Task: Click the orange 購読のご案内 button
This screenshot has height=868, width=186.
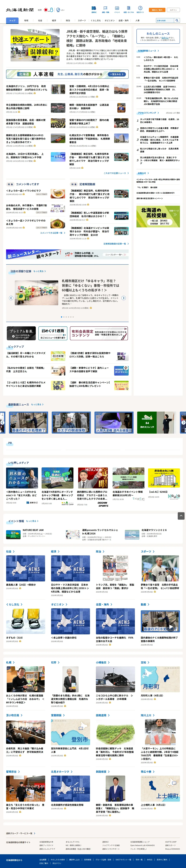Action: pyautogui.click(x=157, y=10)
